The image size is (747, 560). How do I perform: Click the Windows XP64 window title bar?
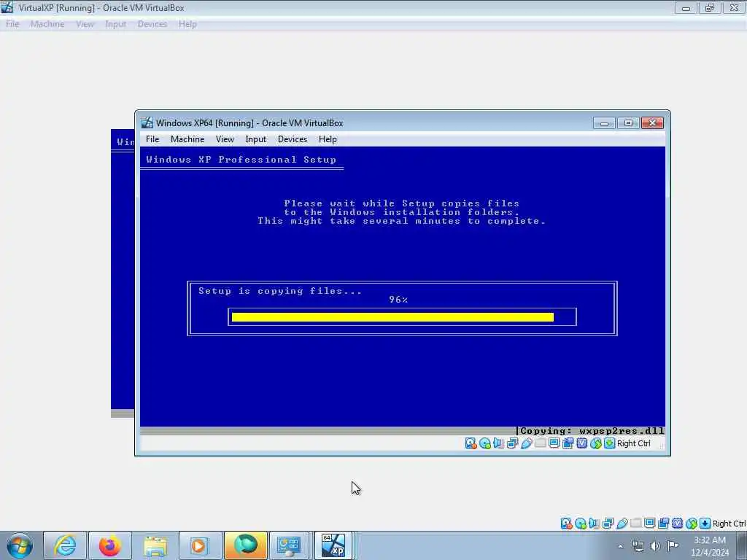[x=367, y=122]
